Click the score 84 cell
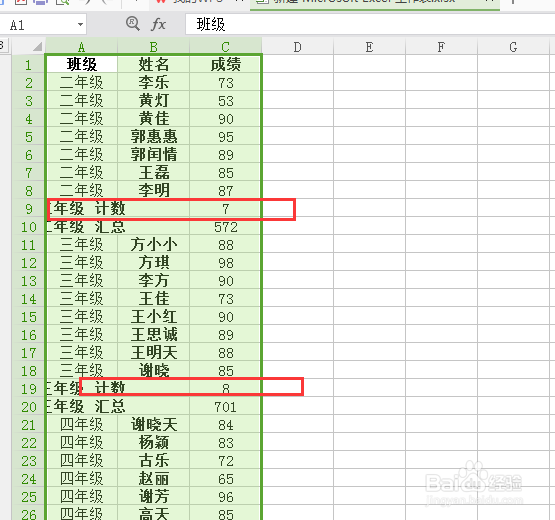The image size is (555, 520). pyautogui.click(x=225, y=425)
